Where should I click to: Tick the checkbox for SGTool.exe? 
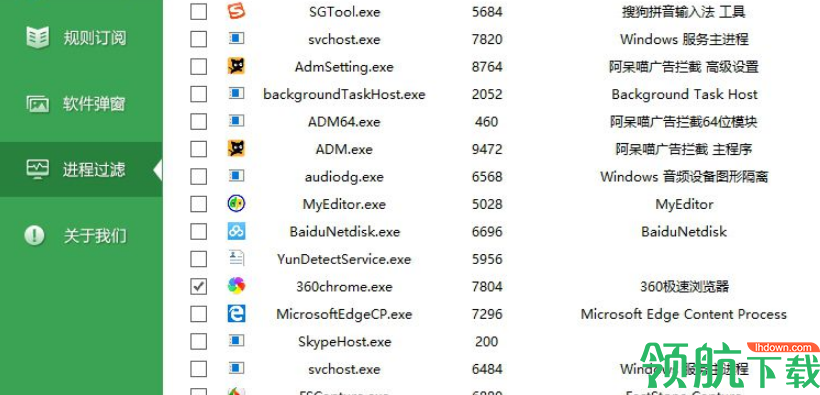pos(198,12)
